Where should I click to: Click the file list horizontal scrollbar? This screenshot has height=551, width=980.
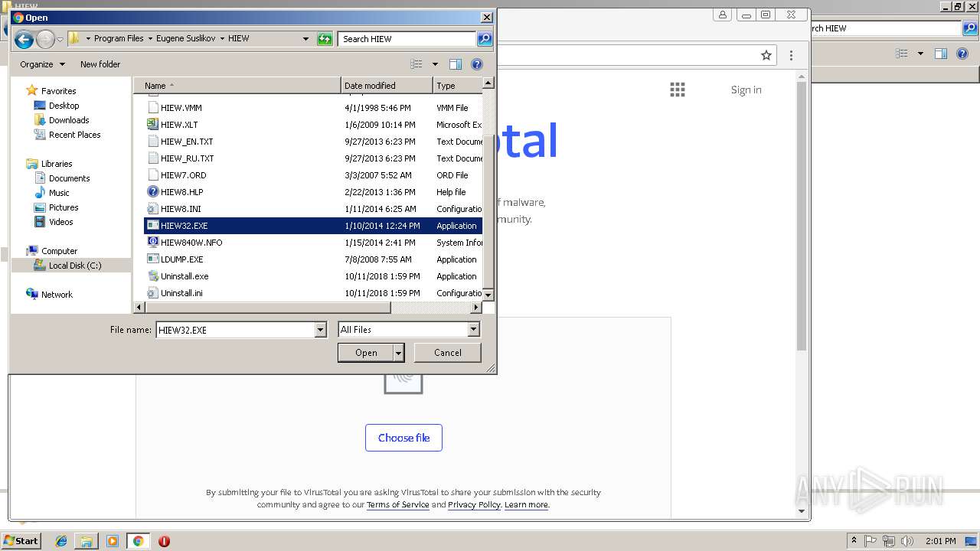(267, 308)
